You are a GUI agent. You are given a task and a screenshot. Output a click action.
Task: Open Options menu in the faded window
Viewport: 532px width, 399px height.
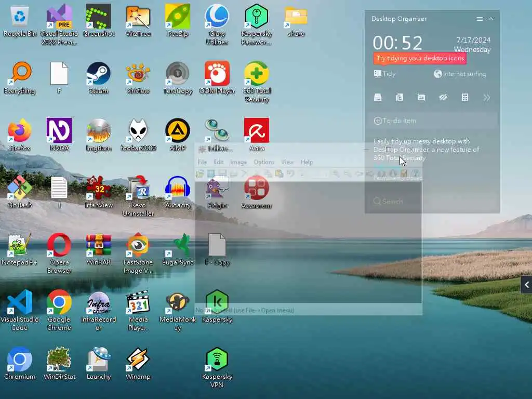point(263,162)
